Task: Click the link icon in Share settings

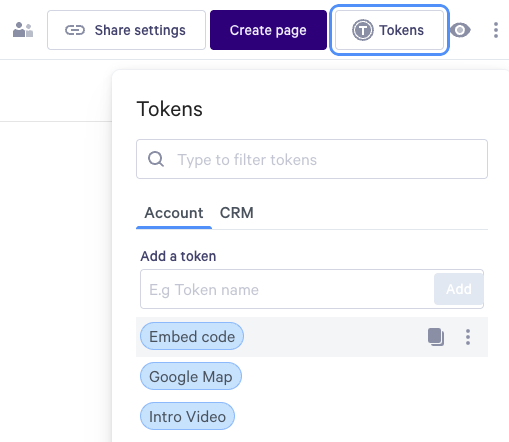Action: coord(75,30)
